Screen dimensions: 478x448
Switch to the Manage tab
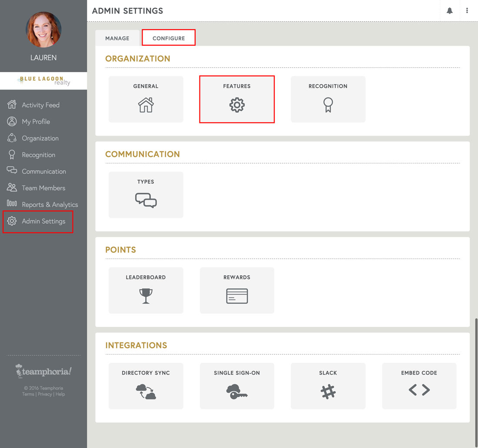tap(117, 38)
